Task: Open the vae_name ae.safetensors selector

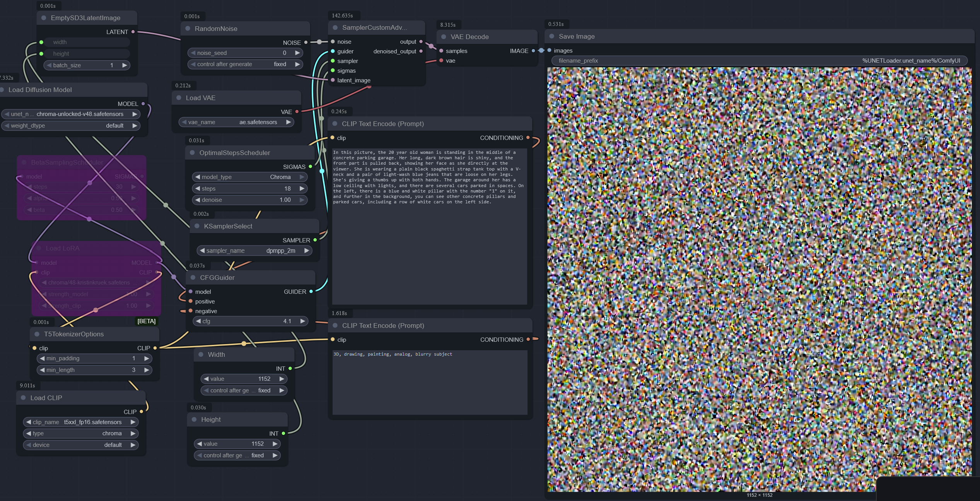Action: coord(236,122)
